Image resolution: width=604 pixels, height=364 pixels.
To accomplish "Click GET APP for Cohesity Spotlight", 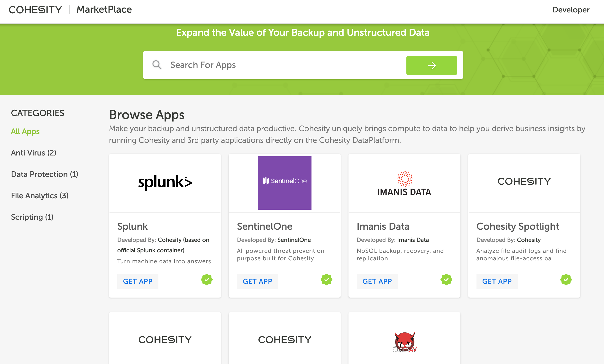I will [x=497, y=281].
